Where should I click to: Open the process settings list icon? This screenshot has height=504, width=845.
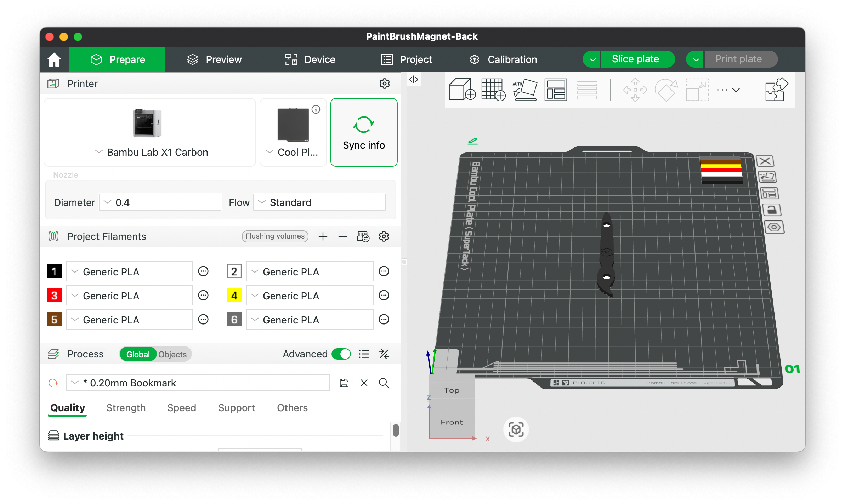[x=364, y=354]
